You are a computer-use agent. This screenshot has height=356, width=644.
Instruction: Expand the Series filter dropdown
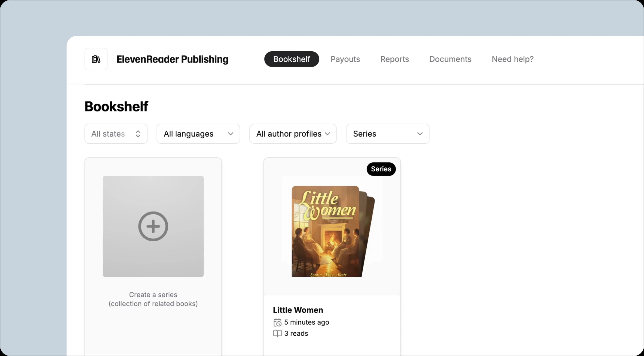(387, 134)
